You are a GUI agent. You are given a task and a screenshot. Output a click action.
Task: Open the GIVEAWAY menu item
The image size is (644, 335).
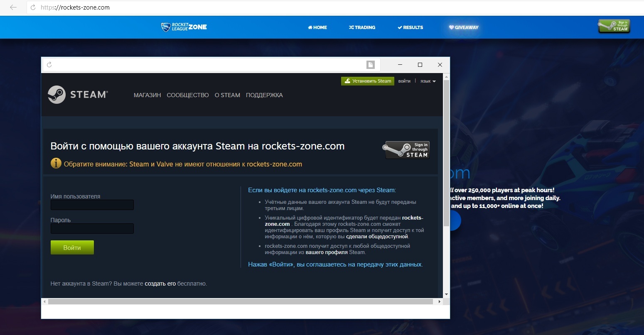tap(464, 27)
